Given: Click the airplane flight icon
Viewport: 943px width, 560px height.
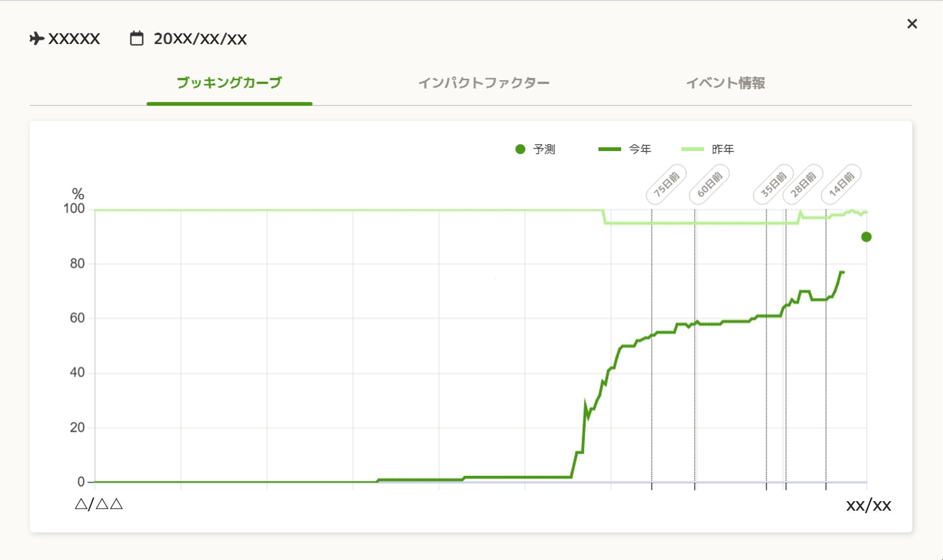Looking at the screenshot, I should pyautogui.click(x=37, y=39).
